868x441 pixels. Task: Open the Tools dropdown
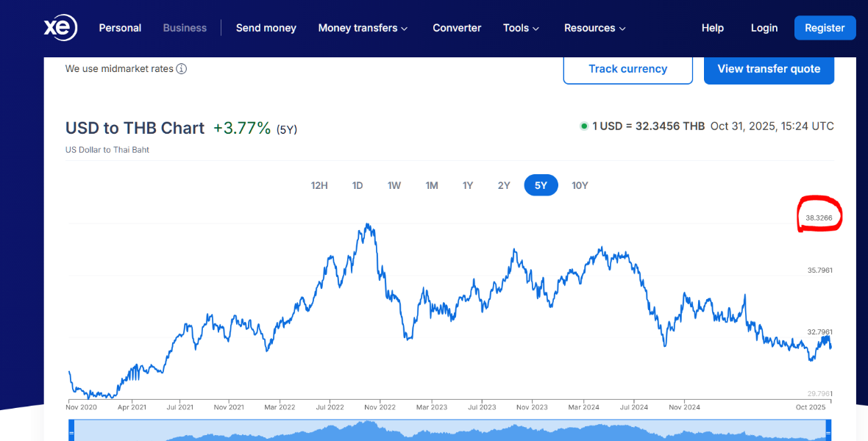pos(521,28)
